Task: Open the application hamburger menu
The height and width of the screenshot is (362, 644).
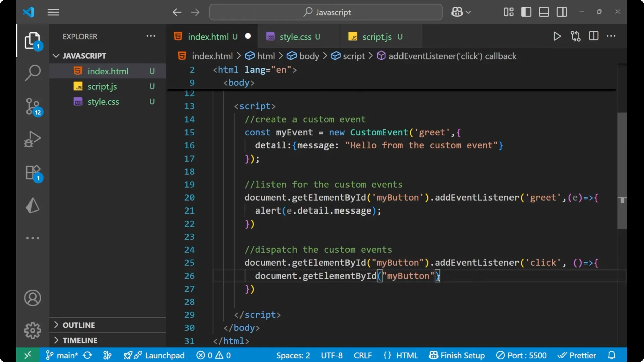Action: (53, 12)
